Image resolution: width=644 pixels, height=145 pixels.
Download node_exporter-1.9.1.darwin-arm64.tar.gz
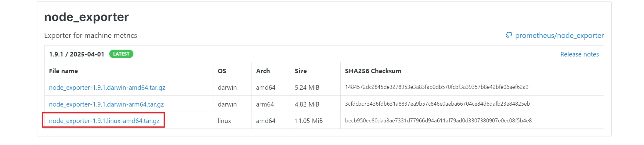[x=106, y=104]
